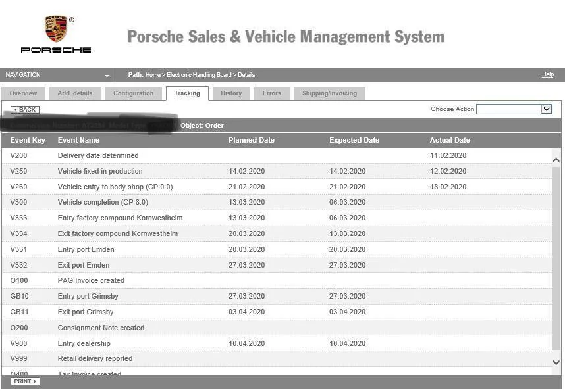Viewport: 565px width, 392px height.
Task: Select the Tracking tab
Action: [x=187, y=93]
